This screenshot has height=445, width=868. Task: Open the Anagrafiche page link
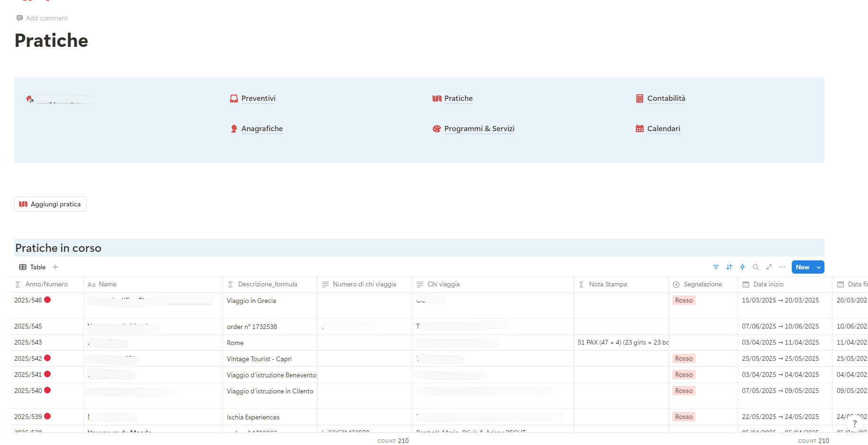[x=262, y=129]
